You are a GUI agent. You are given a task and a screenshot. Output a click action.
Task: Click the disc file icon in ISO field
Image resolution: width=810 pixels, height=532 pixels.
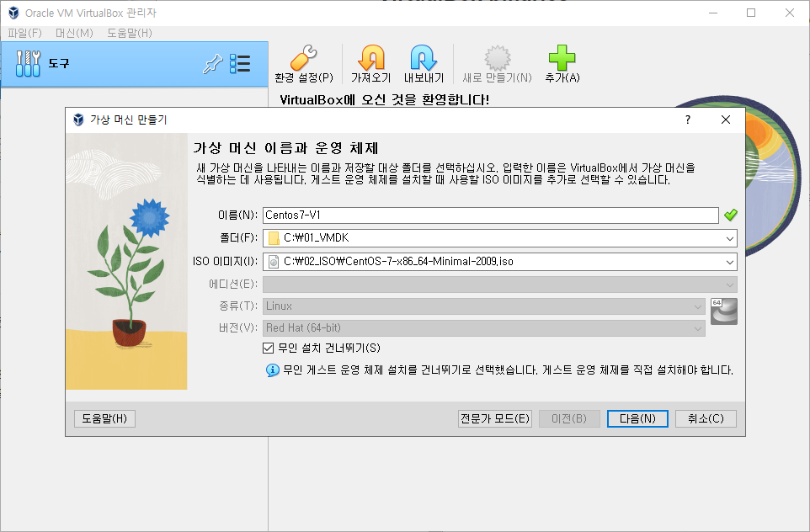[274, 261]
